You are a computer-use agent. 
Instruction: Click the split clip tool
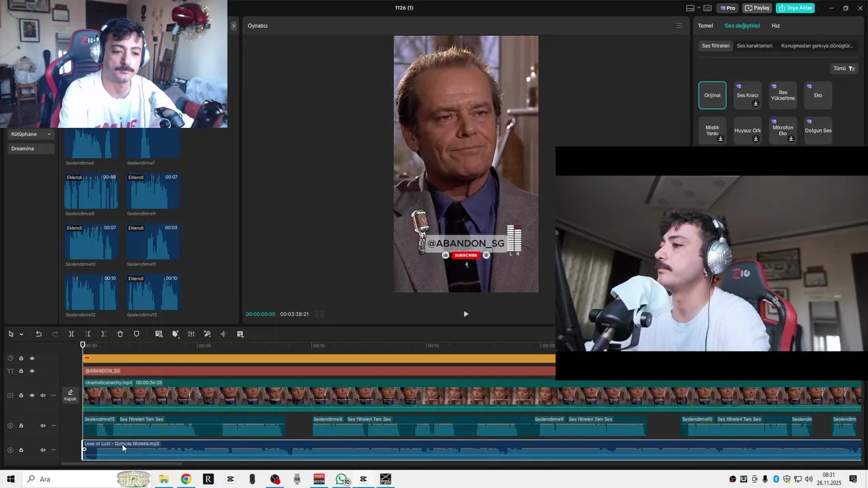tap(71, 334)
